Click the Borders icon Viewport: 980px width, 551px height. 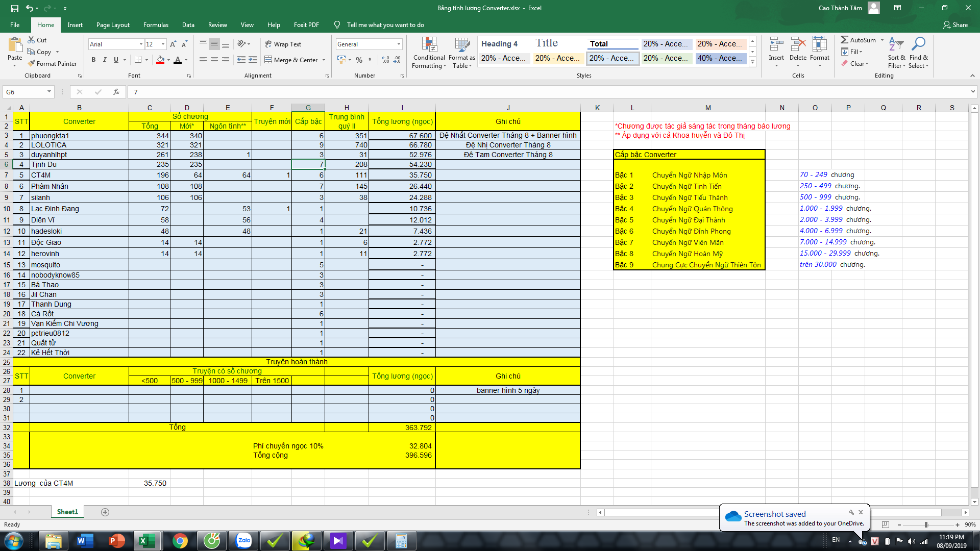point(138,60)
